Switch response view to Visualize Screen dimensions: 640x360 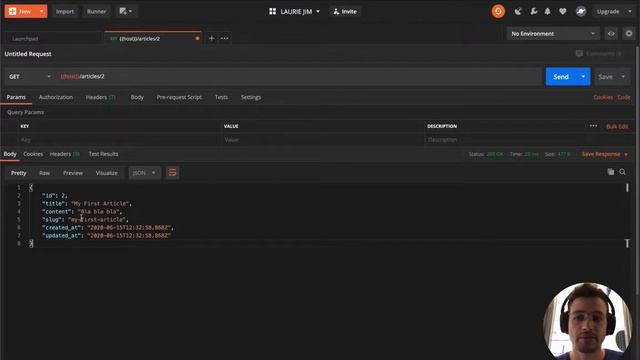pyautogui.click(x=107, y=173)
